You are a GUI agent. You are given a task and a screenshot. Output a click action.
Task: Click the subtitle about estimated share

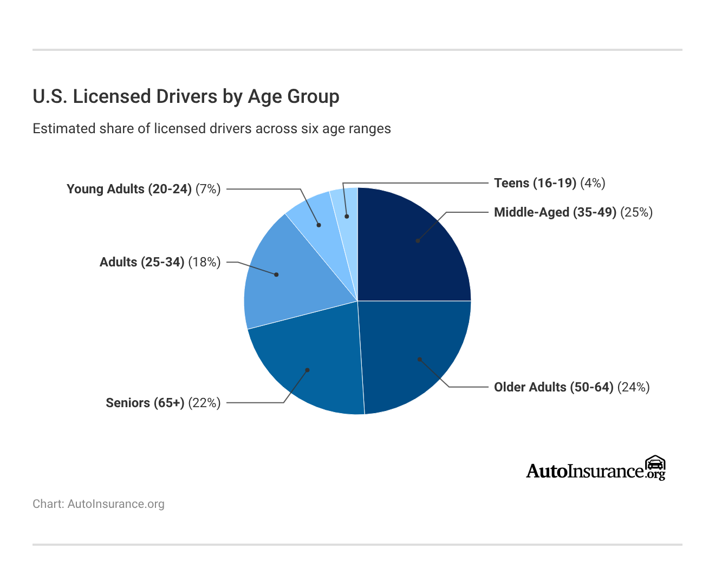tap(212, 129)
